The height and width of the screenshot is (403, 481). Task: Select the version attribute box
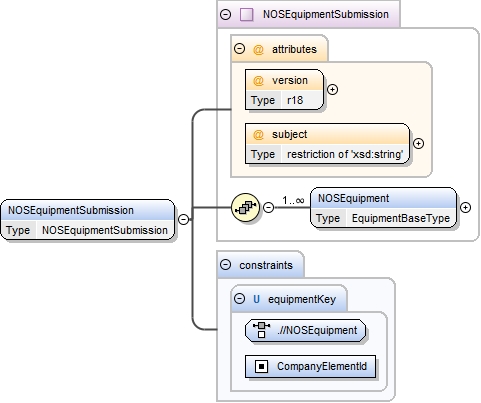pyautogui.click(x=285, y=90)
